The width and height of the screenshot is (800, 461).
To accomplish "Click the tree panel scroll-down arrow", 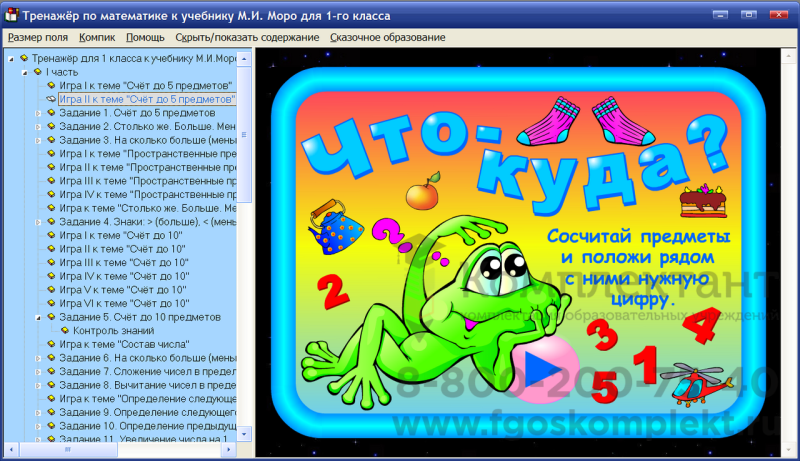I will (244, 434).
